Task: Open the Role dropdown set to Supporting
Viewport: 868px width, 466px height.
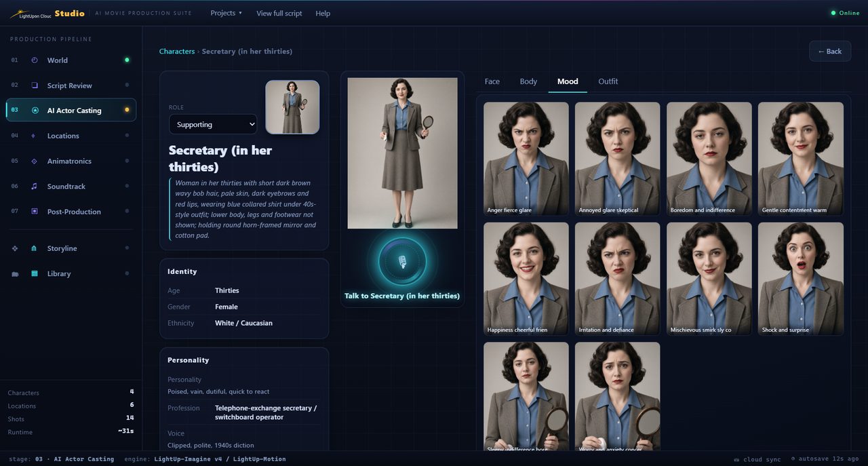Action: tap(213, 124)
